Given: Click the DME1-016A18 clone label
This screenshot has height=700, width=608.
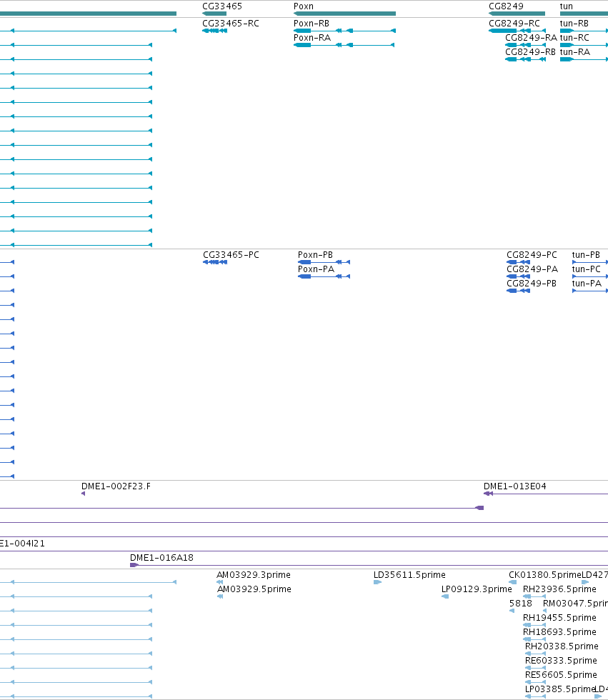Looking at the screenshot, I should 161,558.
